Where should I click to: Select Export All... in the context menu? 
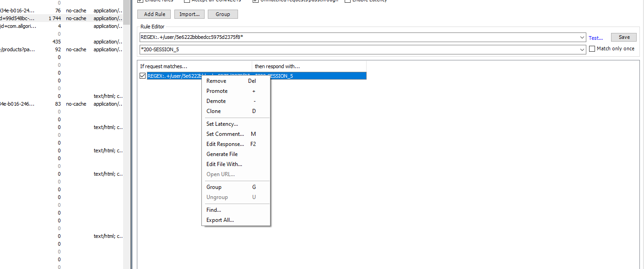coord(236,220)
